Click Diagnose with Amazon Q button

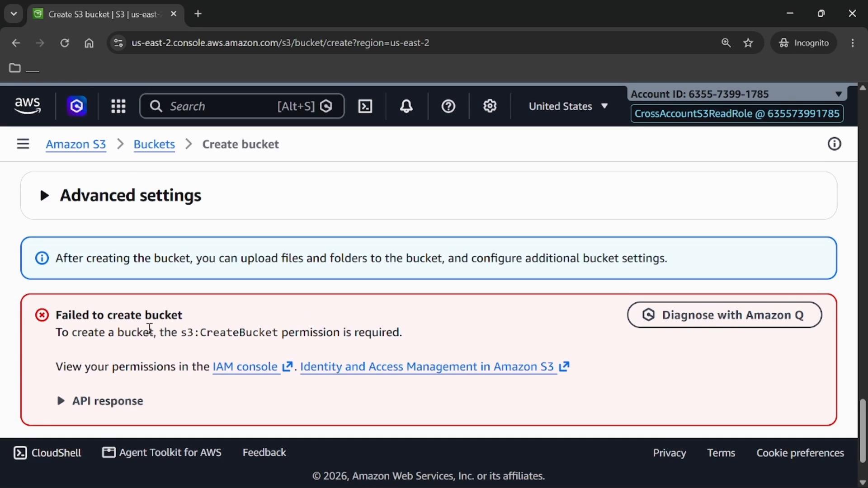724,315
